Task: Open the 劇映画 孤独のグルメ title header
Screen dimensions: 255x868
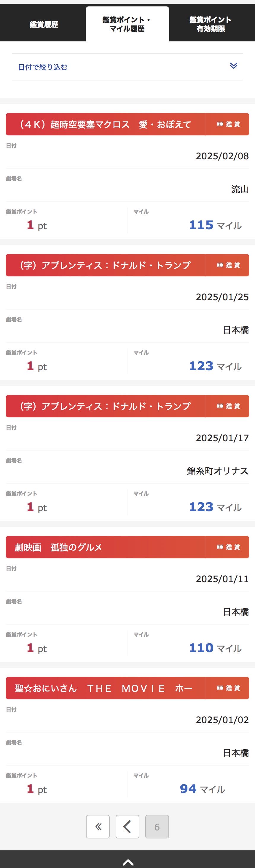Action: tap(59, 547)
